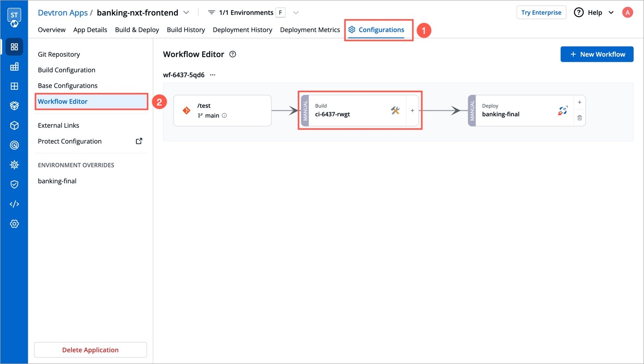Click the code brackets icon in sidebar
The height and width of the screenshot is (364, 644).
tap(14, 204)
